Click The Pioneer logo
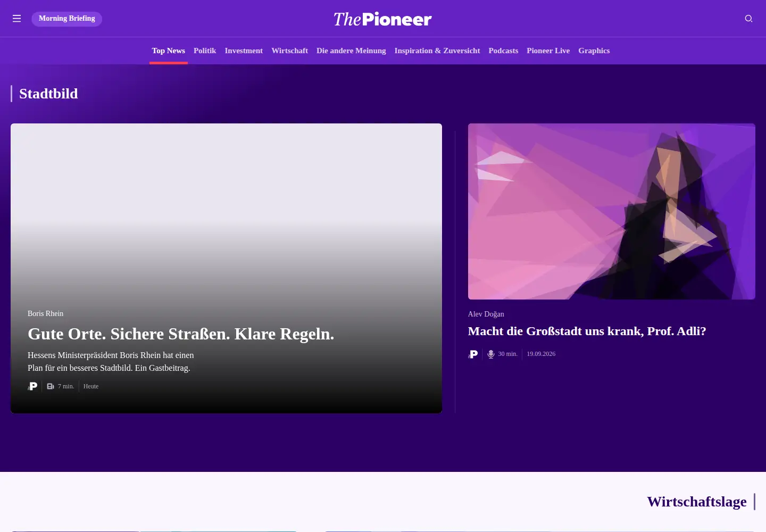Image resolution: width=766 pixels, height=532 pixels. tap(382, 19)
